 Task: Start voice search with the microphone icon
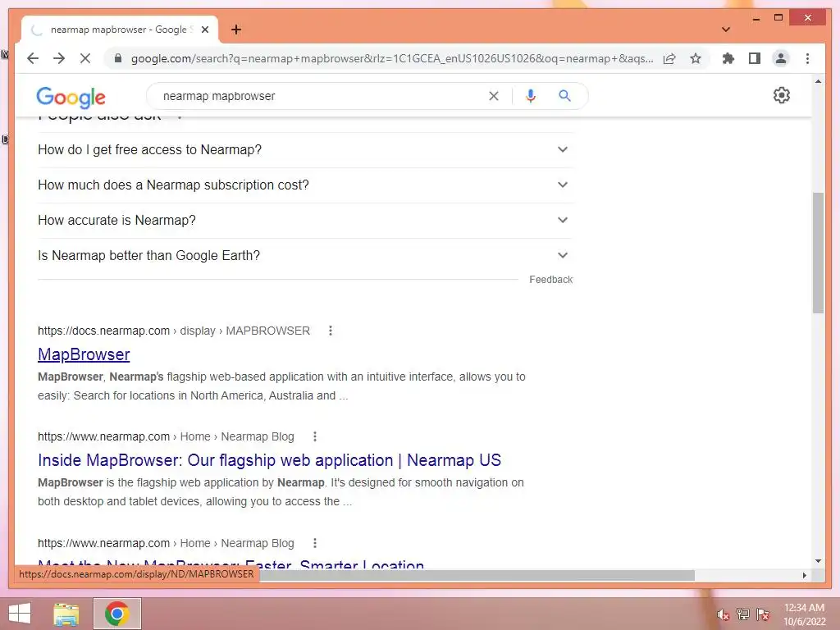tap(531, 96)
